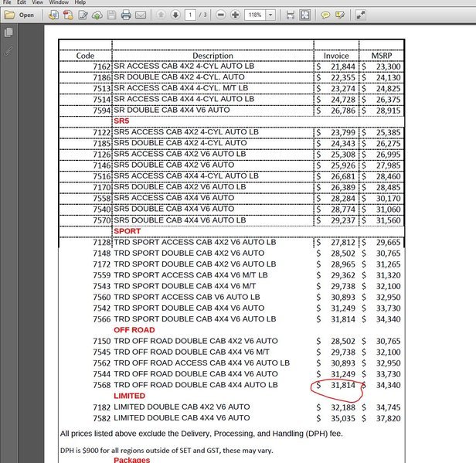Open the Help menu
Viewport: 476px width, 463px height.
point(80,2)
